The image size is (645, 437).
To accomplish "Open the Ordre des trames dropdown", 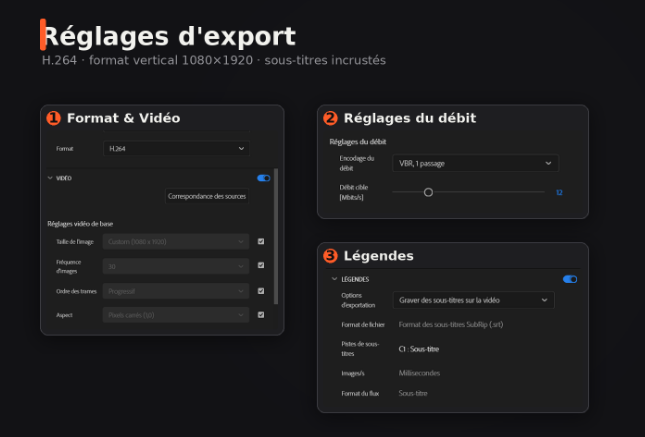I will [x=176, y=291].
